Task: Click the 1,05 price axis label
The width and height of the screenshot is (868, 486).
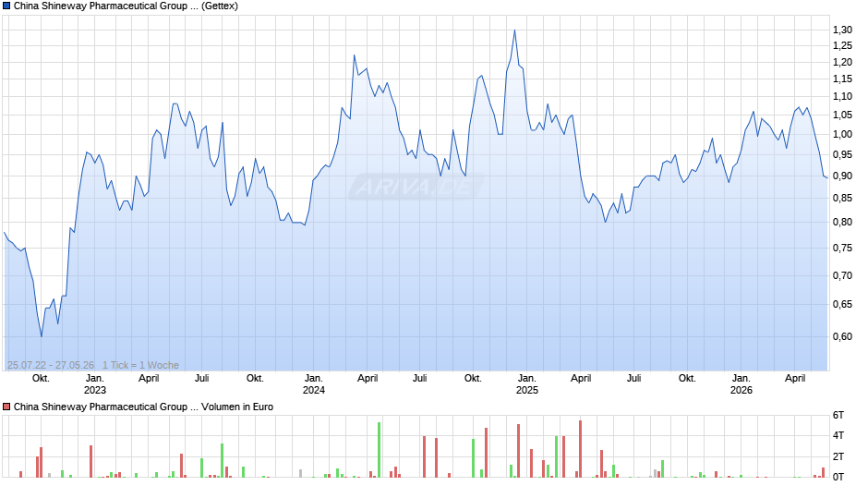Action: (842, 115)
